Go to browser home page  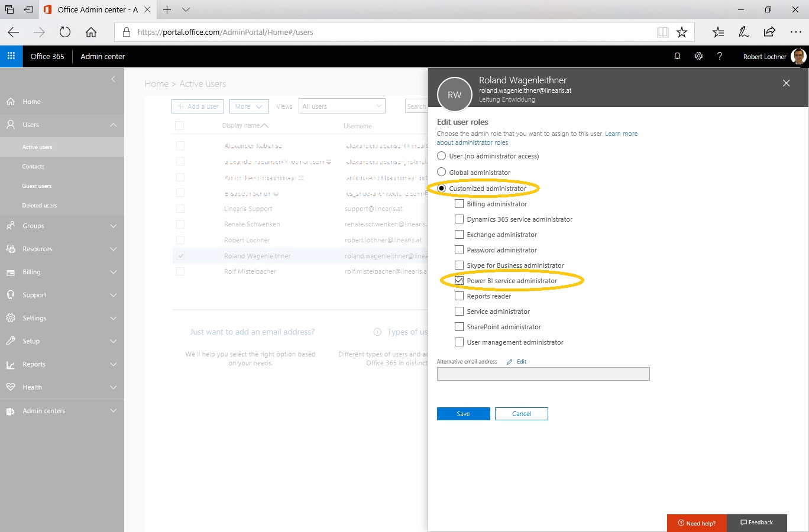point(90,32)
